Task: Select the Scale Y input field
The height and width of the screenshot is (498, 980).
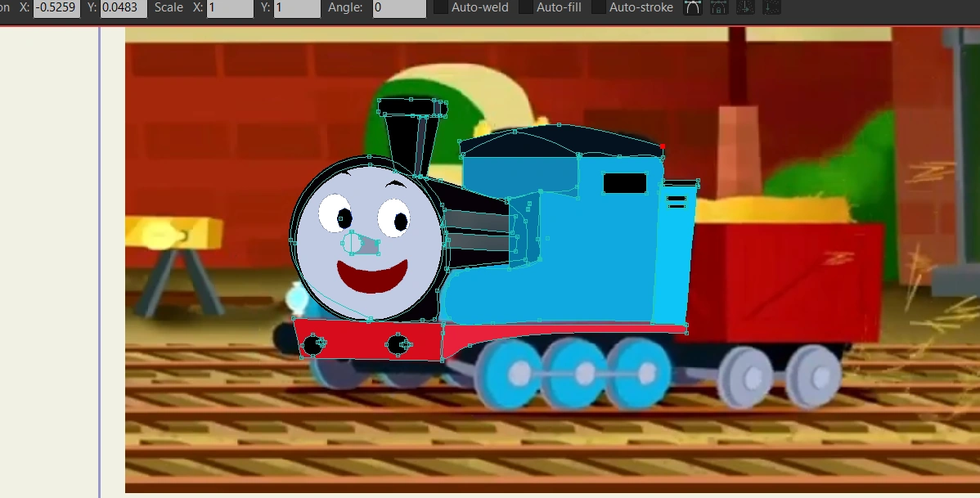Action: (x=296, y=7)
